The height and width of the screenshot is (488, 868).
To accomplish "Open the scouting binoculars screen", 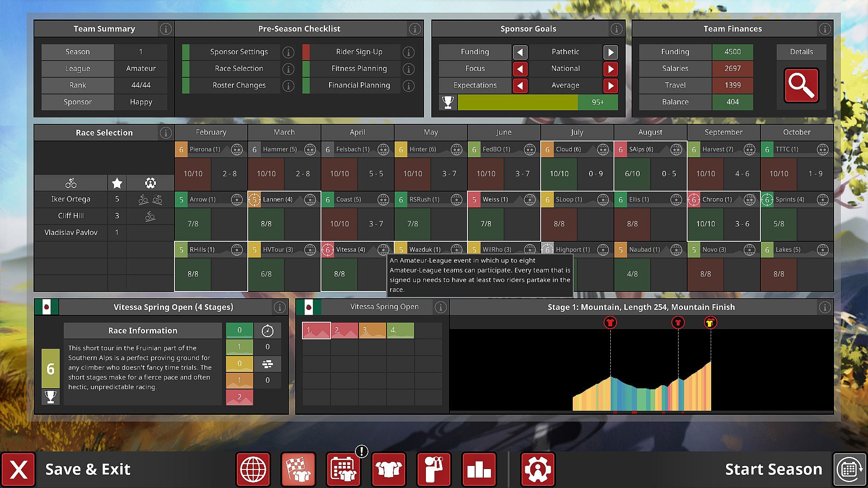I will coord(434,469).
